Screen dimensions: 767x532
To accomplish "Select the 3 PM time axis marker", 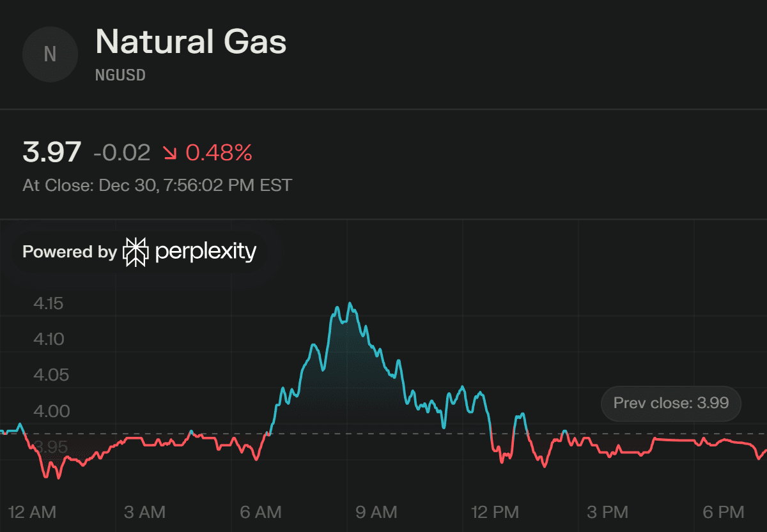I will coord(607,512).
